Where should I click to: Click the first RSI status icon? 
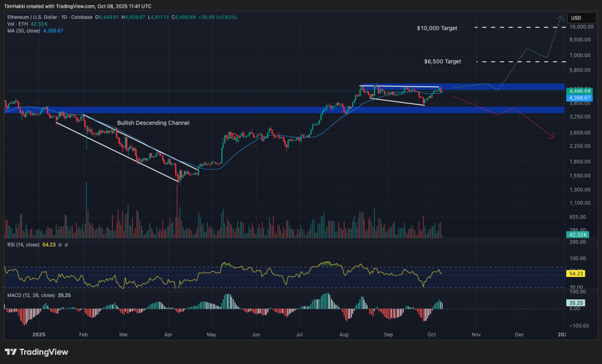[59, 244]
